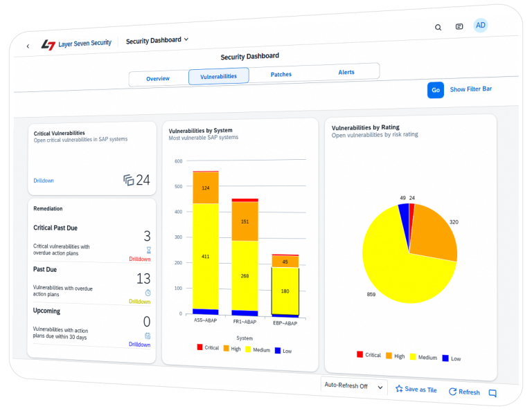Select the Vulnerabilities tab
Screen dimensions: 532x411
coord(218,76)
